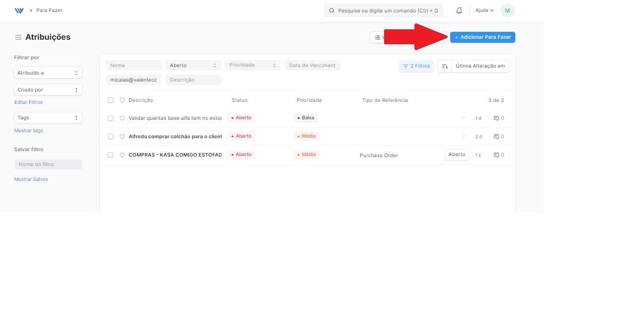Click the Descrição column header
644x336 pixels.
[x=141, y=100]
